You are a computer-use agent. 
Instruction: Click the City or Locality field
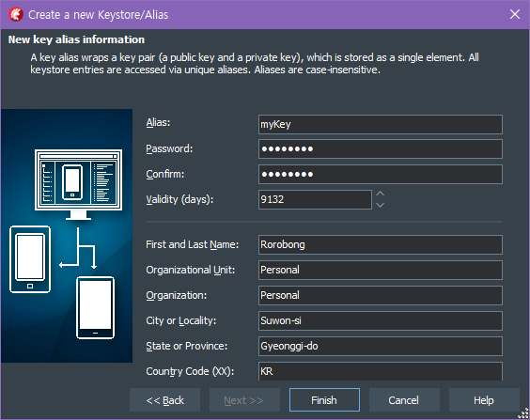[x=381, y=320]
